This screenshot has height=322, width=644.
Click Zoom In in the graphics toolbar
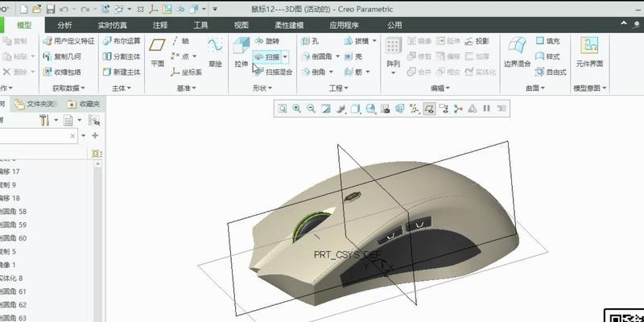coord(296,109)
